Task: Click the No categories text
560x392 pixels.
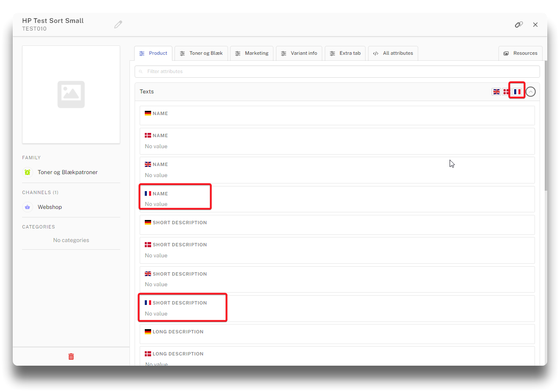Action: click(71, 240)
